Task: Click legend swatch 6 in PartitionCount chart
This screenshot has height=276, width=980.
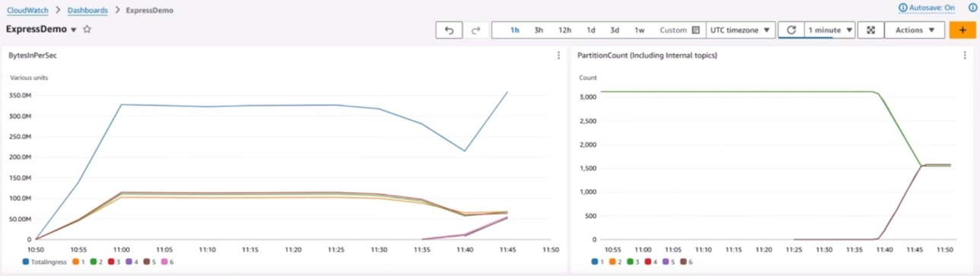Action: coord(683,262)
